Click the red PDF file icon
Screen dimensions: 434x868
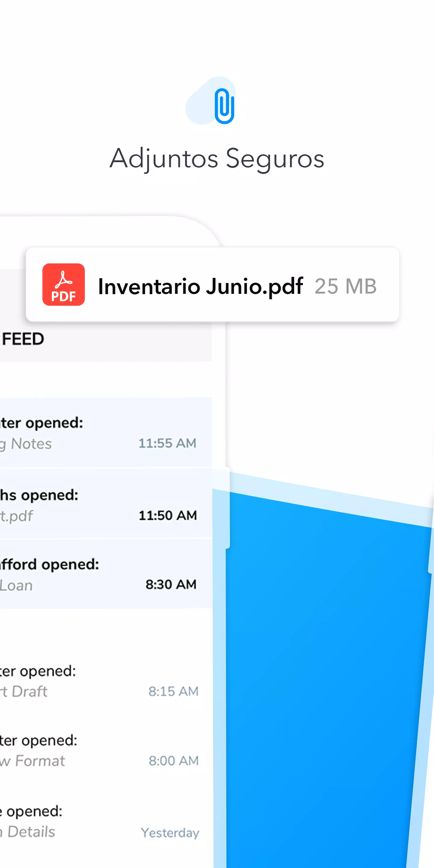pyautogui.click(x=63, y=285)
